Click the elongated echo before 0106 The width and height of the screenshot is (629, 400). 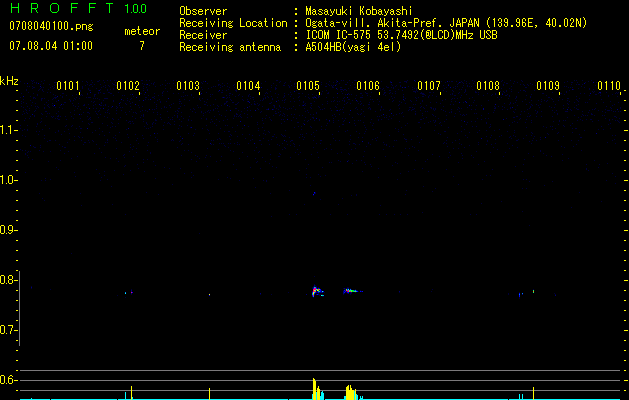(353, 290)
